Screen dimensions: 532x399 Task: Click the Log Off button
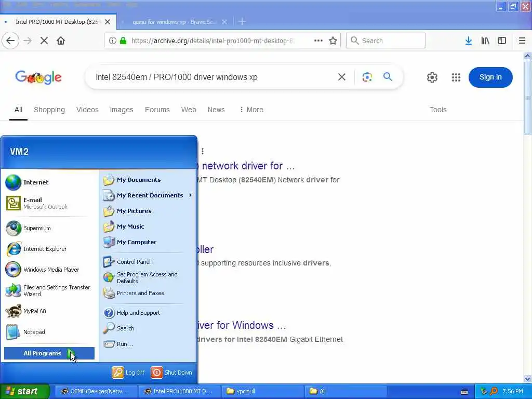pyautogui.click(x=129, y=373)
